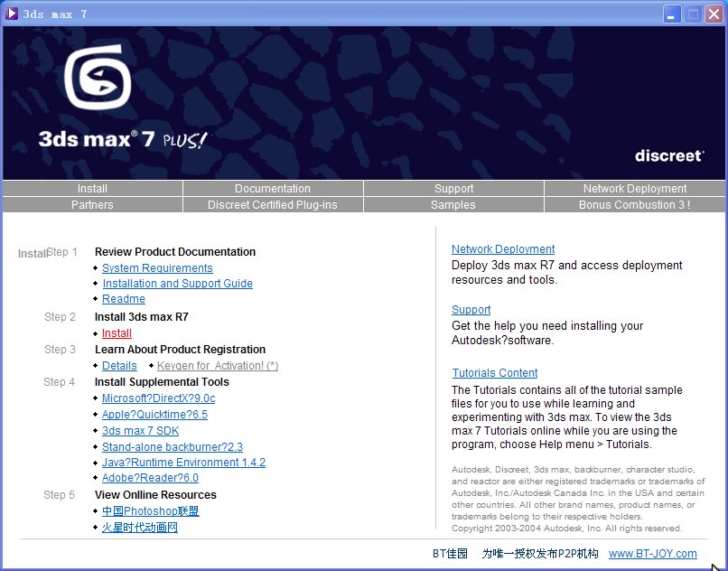The image size is (728, 571).
Task: Click the 'Step 2' label
Action: tap(60, 317)
